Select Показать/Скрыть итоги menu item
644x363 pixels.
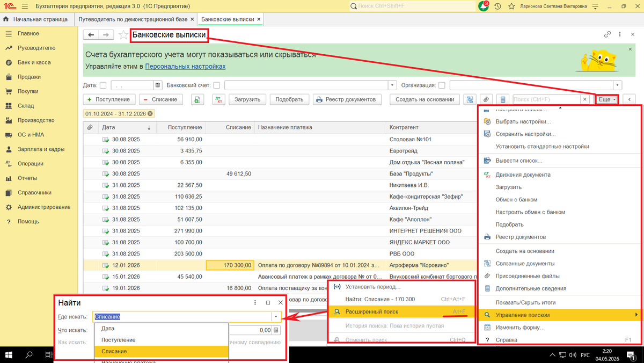pos(560,302)
